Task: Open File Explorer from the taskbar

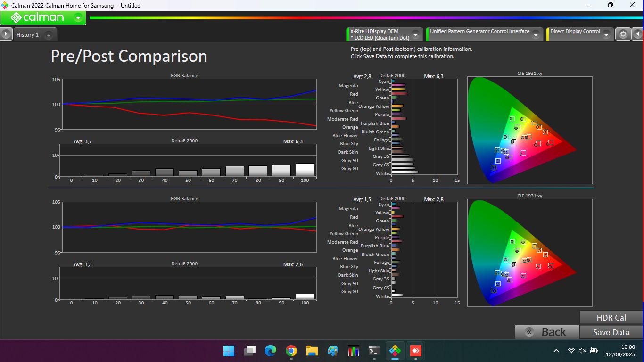Action: click(312, 351)
